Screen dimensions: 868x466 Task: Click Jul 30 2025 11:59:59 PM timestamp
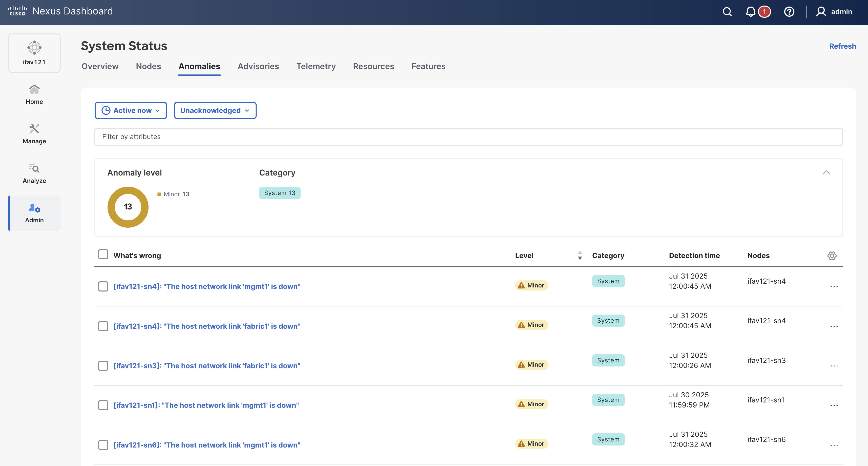[689, 400]
